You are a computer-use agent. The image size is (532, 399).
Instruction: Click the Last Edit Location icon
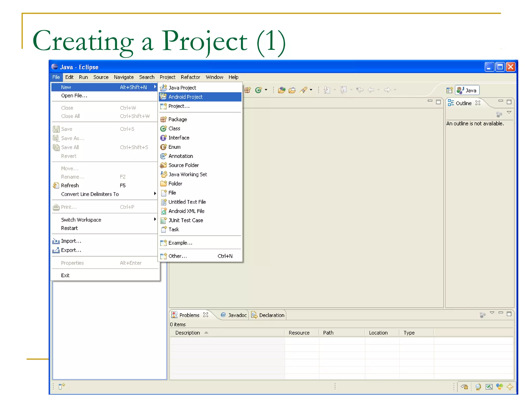tap(360, 90)
